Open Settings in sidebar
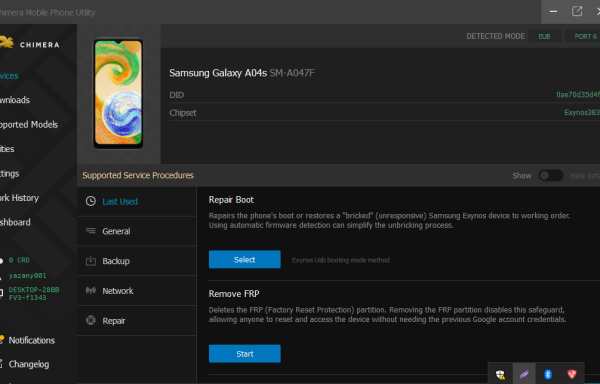 (10, 174)
